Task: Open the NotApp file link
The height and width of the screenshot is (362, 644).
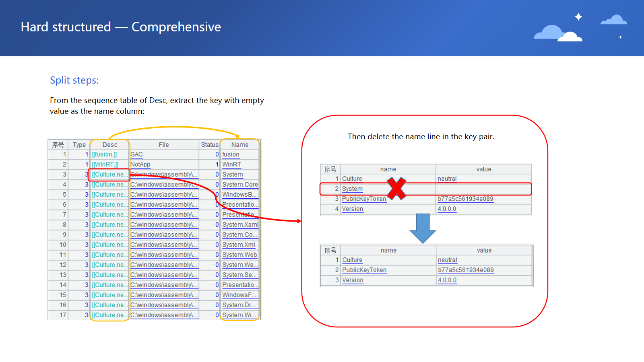Action: (x=140, y=165)
